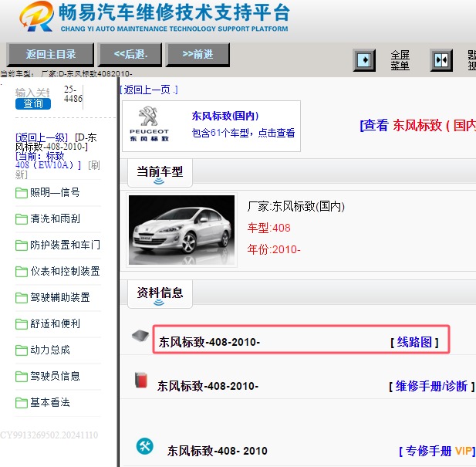Screen dimensions: 476x467
Task: Click the red book manual icon
Action: [141, 381]
